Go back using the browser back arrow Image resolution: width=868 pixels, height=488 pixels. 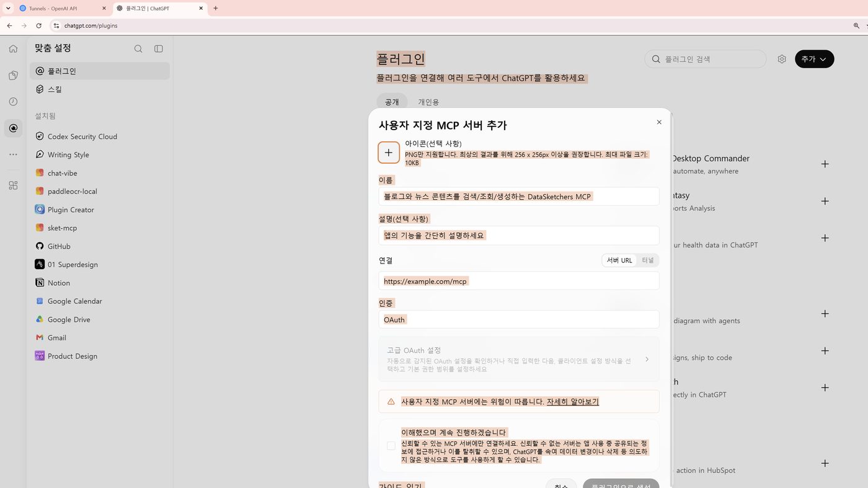pos(9,25)
